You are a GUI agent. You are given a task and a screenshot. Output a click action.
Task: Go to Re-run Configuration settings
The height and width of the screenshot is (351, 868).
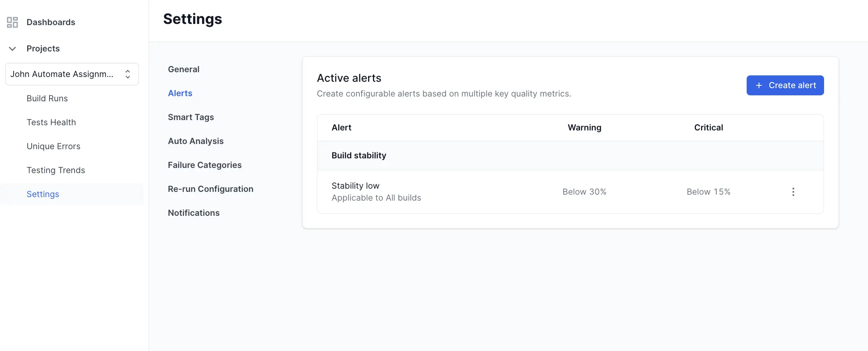[210, 189]
